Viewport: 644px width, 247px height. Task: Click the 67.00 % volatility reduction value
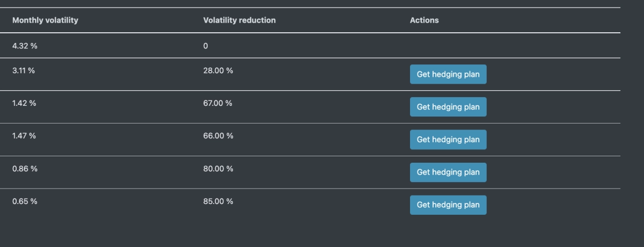coord(218,103)
